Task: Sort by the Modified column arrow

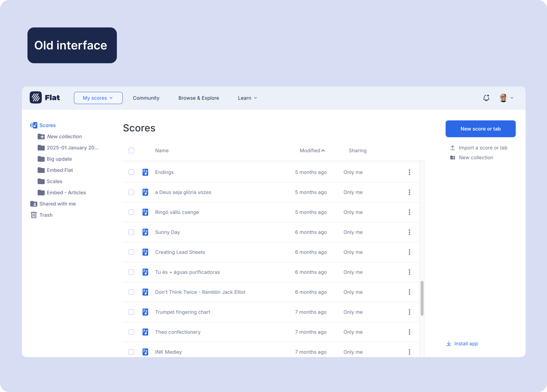Action: pos(323,151)
